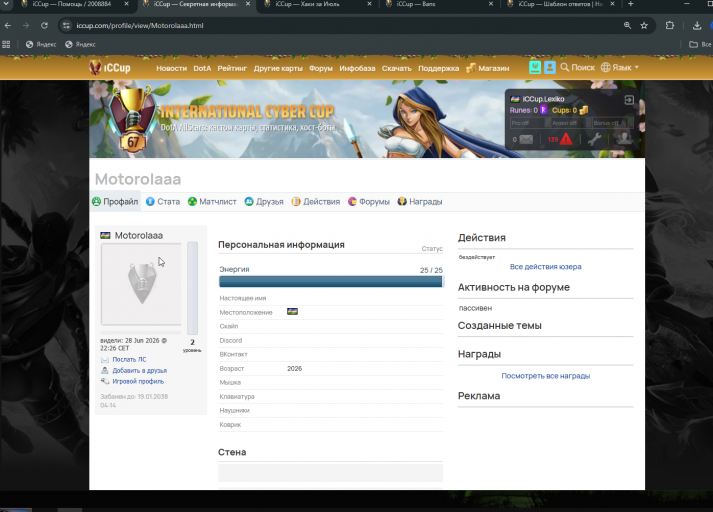
Task: Click the Энергия progress bar
Action: tap(331, 281)
